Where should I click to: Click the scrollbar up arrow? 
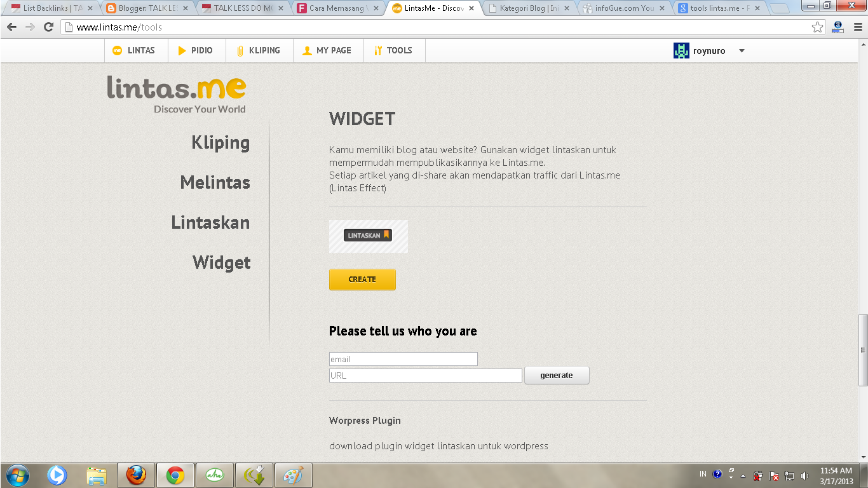coord(862,43)
